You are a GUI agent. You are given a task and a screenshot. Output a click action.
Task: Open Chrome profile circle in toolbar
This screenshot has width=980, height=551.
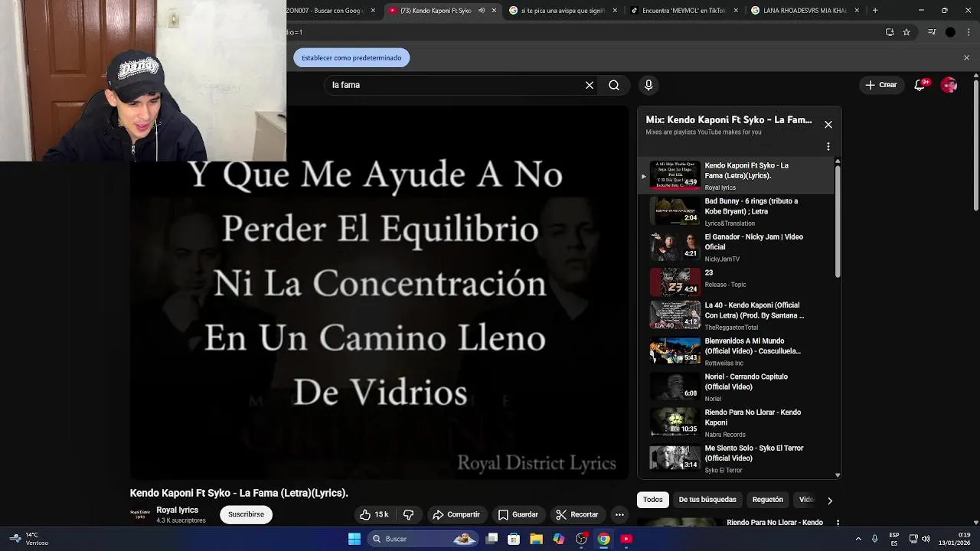pyautogui.click(x=950, y=32)
